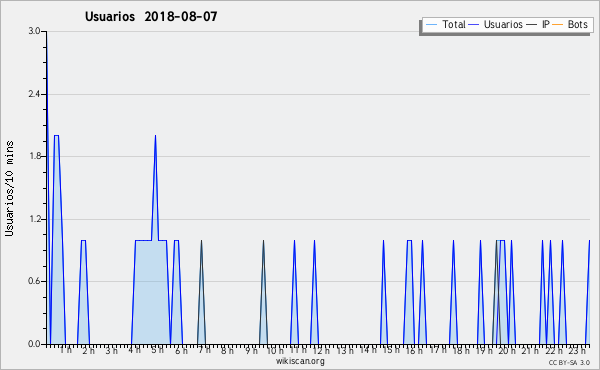This screenshot has width=600, height=370.
Task: Click the '10 h' x-axis label
Action: [275, 350]
